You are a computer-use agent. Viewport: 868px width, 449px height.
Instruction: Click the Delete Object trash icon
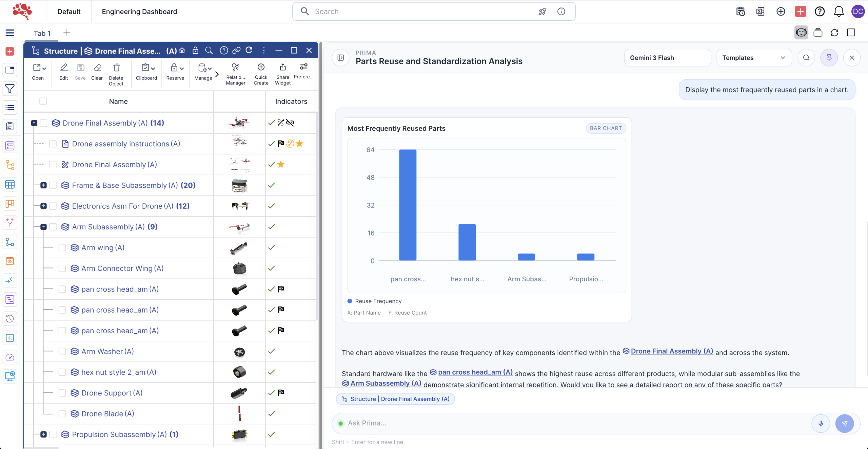pos(116,68)
